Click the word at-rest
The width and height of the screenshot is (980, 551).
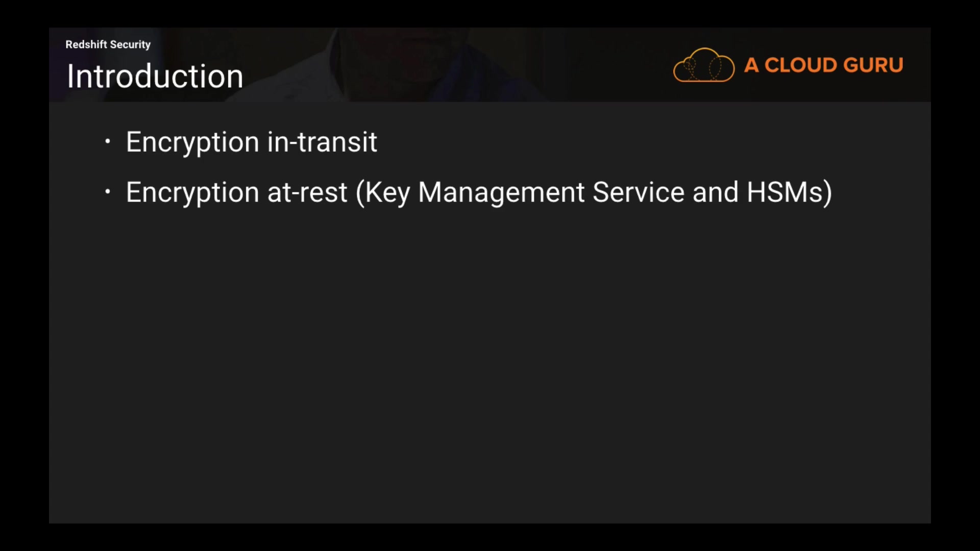coord(307,192)
